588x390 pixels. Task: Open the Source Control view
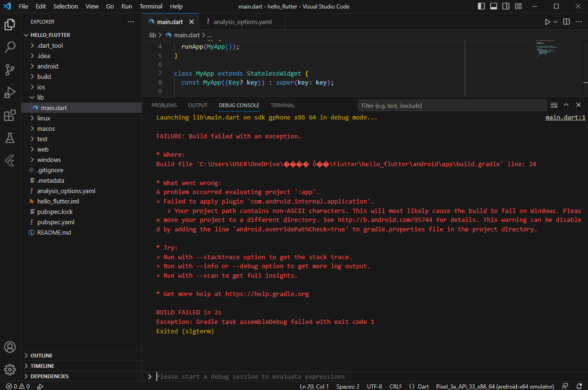tap(10, 70)
